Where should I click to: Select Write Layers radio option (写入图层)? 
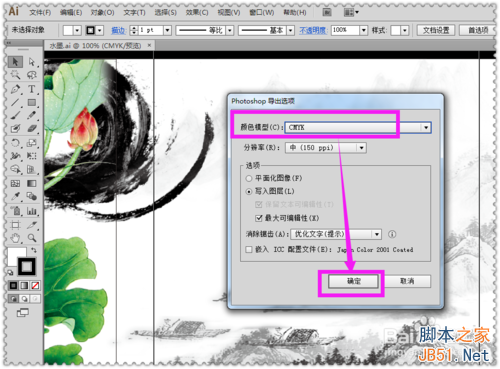click(x=249, y=192)
